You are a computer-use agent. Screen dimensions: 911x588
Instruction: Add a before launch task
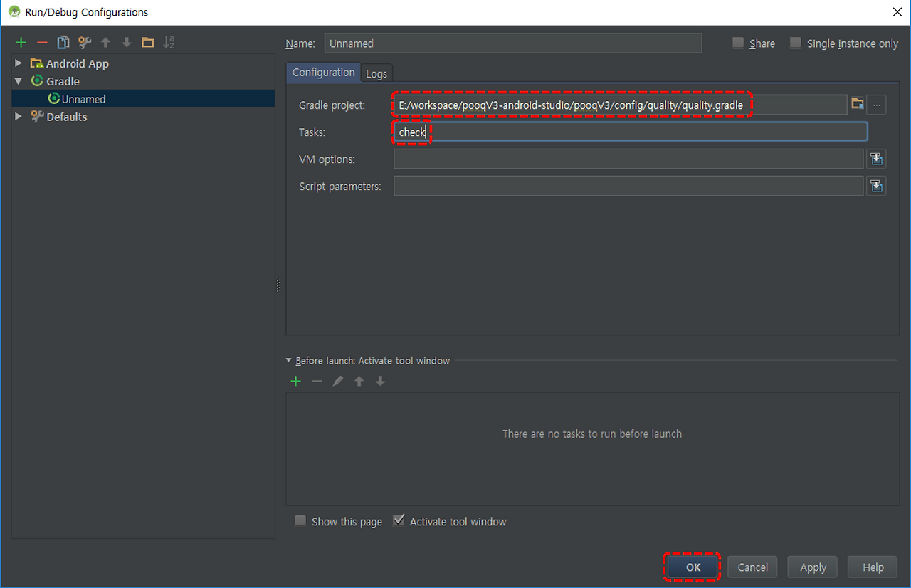296,381
